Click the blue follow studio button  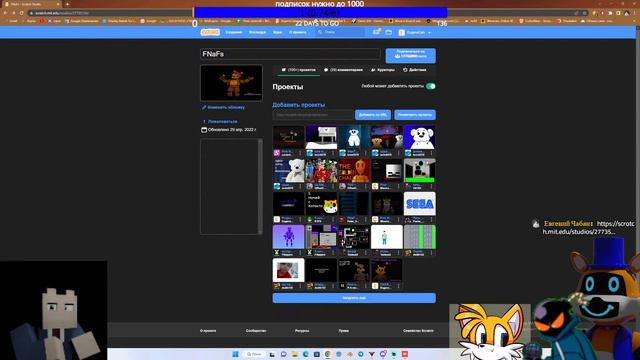pos(411,56)
